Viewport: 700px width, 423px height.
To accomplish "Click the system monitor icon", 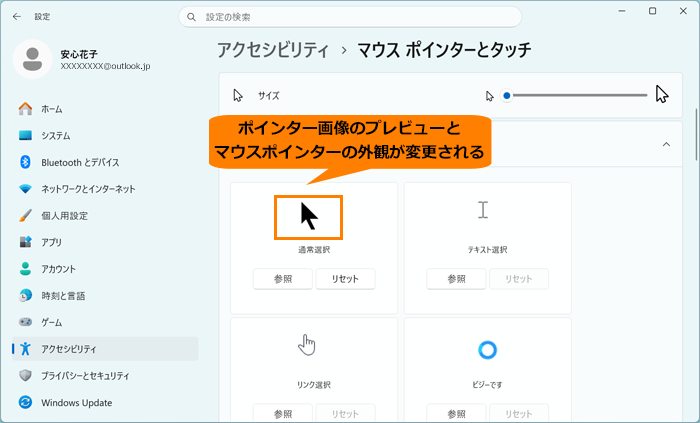I will point(25,136).
